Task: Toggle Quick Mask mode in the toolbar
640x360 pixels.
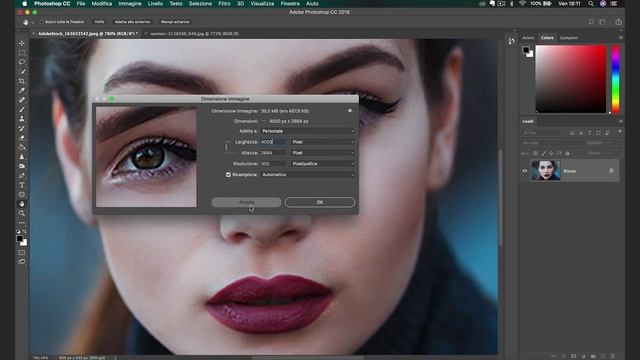Action: point(22,253)
